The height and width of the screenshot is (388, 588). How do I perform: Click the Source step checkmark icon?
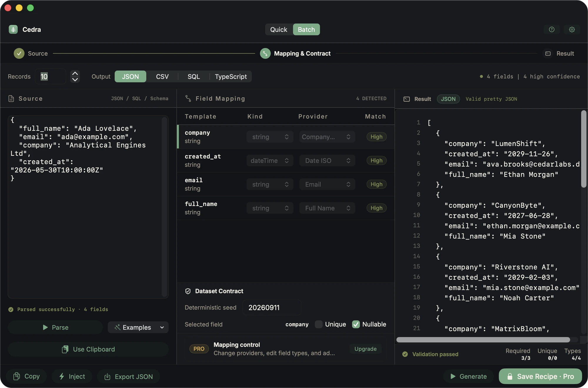click(x=19, y=53)
